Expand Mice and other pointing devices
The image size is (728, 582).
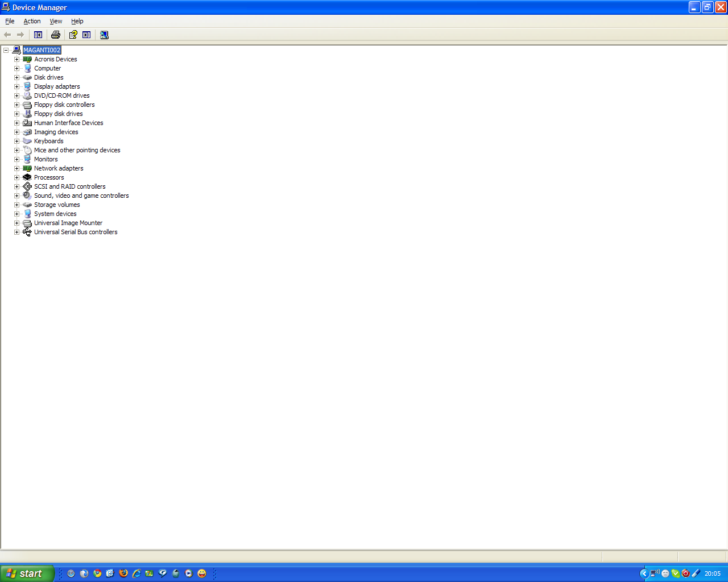(x=16, y=150)
